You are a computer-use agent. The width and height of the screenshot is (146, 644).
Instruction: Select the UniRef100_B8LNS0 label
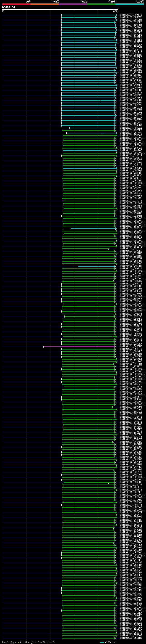(131, 123)
